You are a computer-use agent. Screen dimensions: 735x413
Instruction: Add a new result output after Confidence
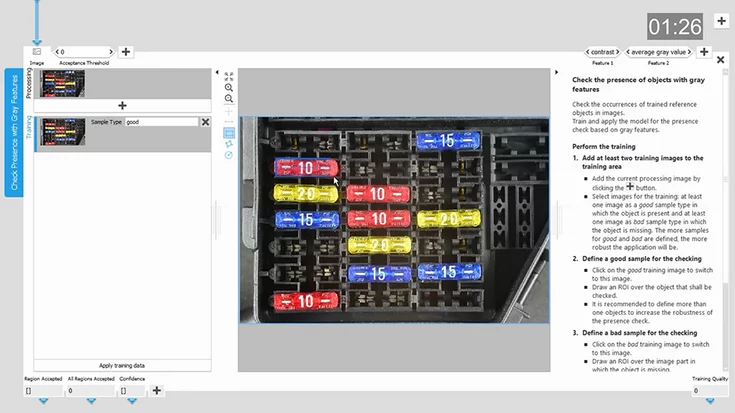[157, 391]
